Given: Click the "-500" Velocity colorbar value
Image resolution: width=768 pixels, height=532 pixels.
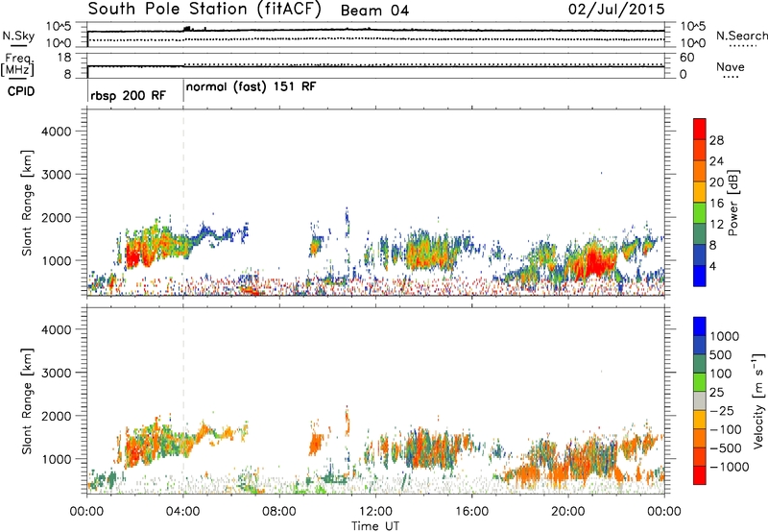Looking at the screenshot, I should point(726,448).
